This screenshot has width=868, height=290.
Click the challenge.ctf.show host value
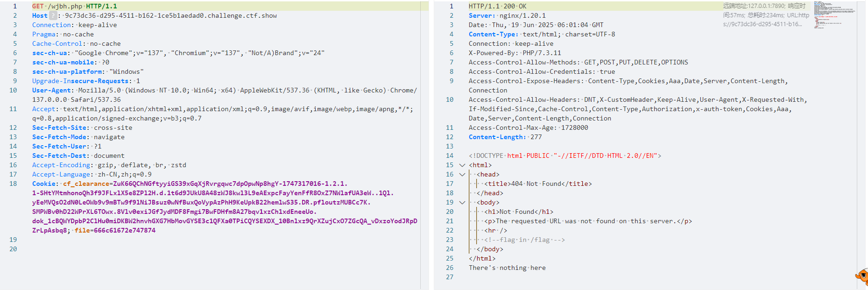coord(170,15)
